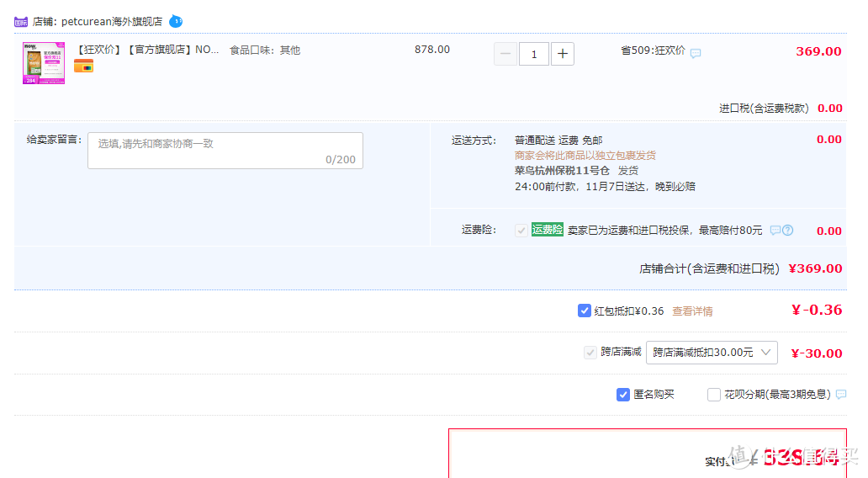
Task: Click the comment bubble icon beside 省509:狂欢价
Action: tap(696, 53)
